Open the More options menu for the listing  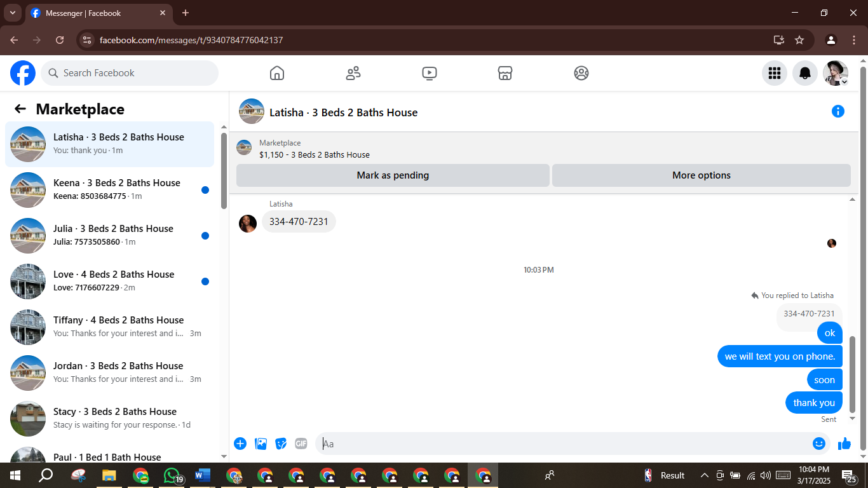click(702, 175)
